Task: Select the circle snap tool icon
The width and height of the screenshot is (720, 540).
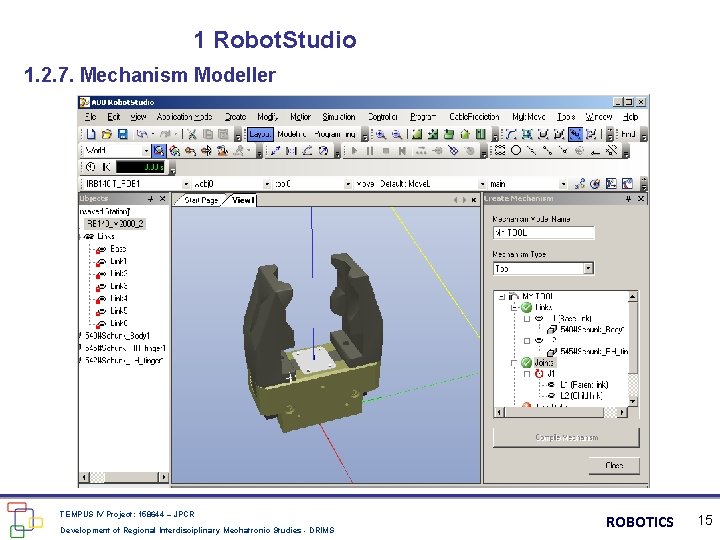Action: tap(516, 150)
